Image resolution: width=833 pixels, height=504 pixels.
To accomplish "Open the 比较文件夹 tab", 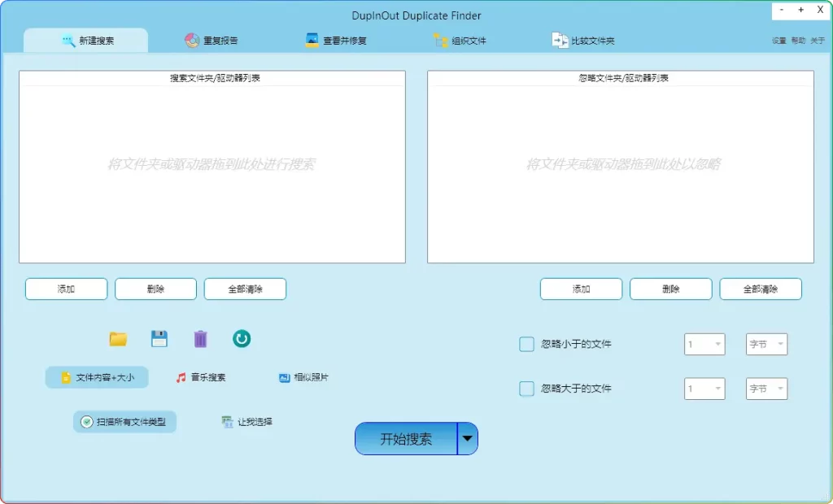I will coord(582,41).
